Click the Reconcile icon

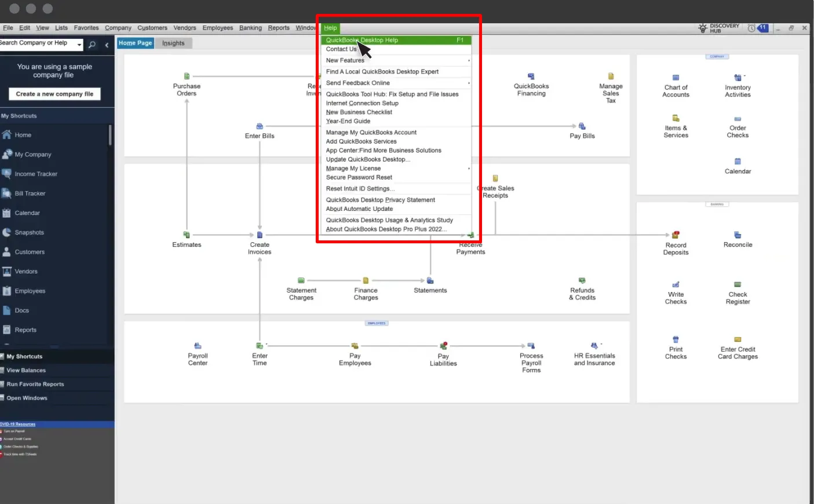point(738,235)
